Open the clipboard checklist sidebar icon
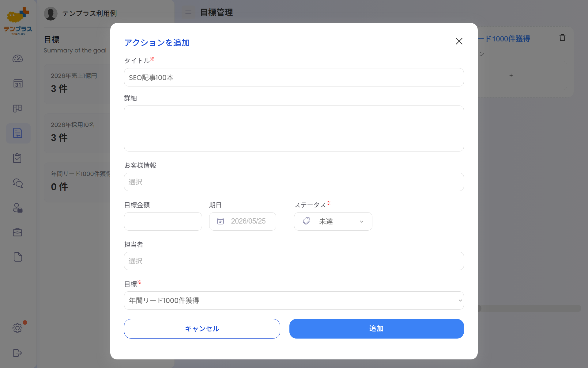The image size is (588, 368). (17, 158)
